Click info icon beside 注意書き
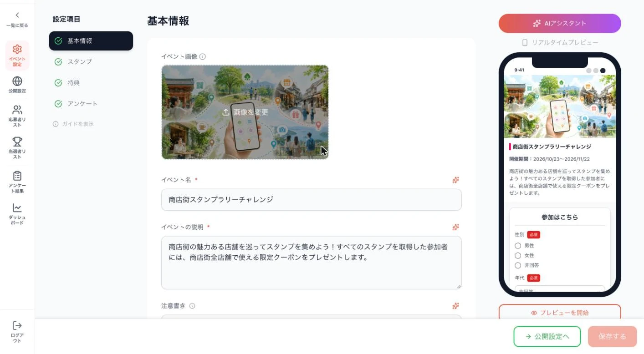Screen dimensions: 644x354 click(x=192, y=306)
